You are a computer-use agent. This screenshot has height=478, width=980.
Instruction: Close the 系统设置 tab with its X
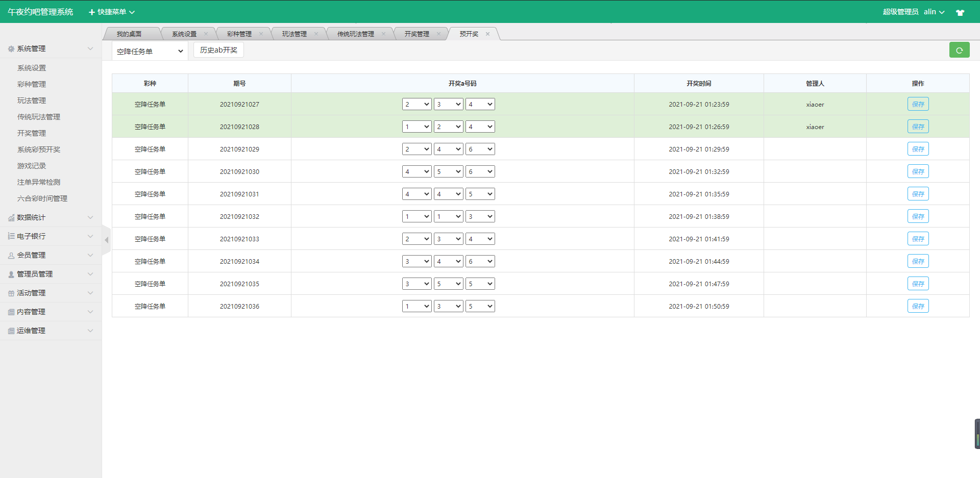click(206, 34)
